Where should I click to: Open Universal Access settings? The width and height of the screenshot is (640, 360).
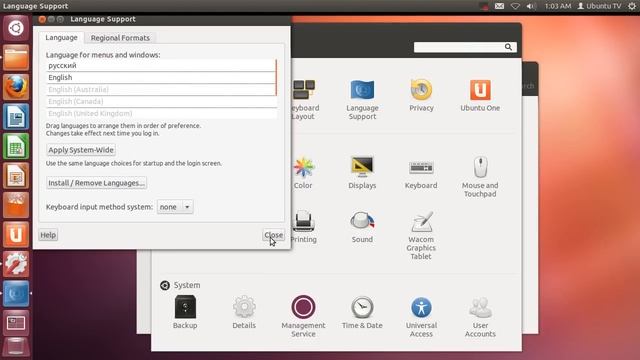(421, 316)
